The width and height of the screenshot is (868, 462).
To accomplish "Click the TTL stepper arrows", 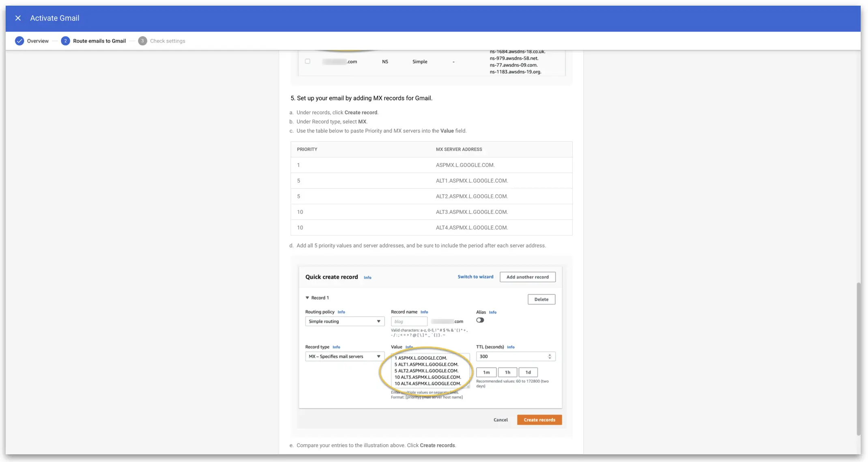I will click(x=550, y=357).
